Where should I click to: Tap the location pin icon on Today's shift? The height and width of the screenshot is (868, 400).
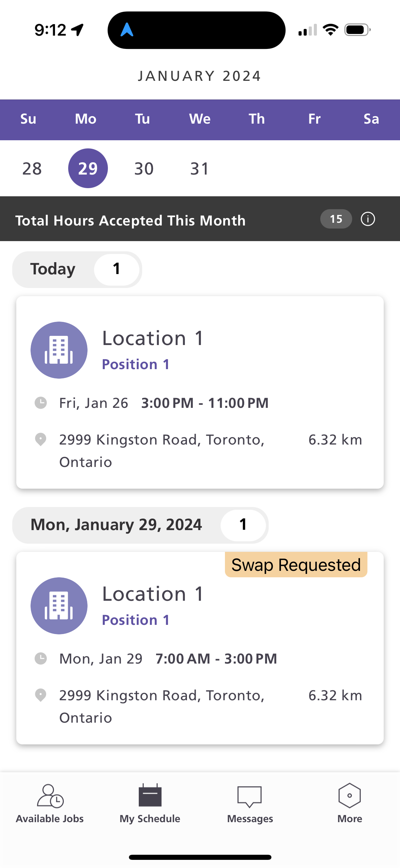click(41, 439)
